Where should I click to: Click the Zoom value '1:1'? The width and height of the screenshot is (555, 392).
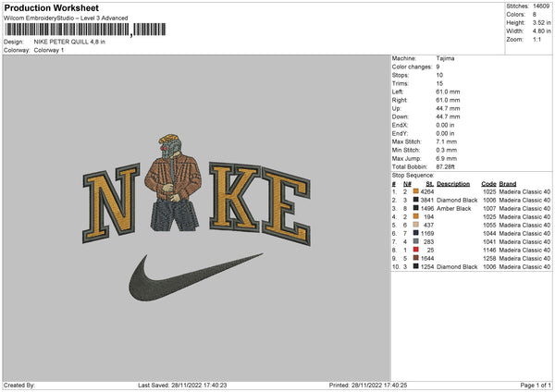pyautogui.click(x=536, y=39)
